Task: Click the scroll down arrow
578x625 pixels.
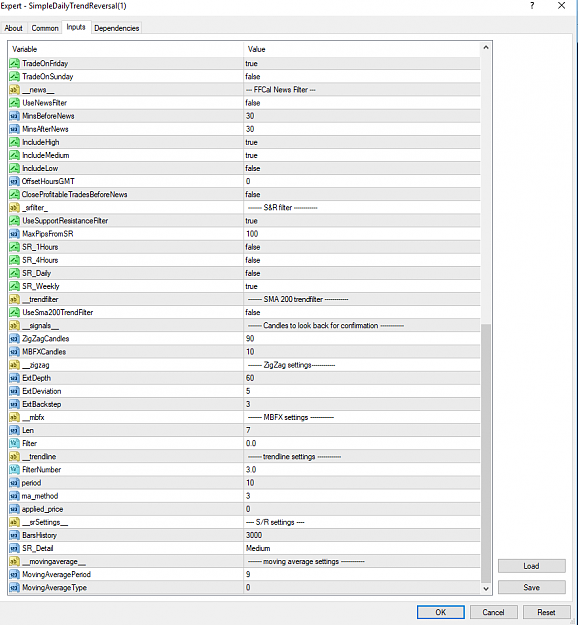Action: click(x=486, y=588)
